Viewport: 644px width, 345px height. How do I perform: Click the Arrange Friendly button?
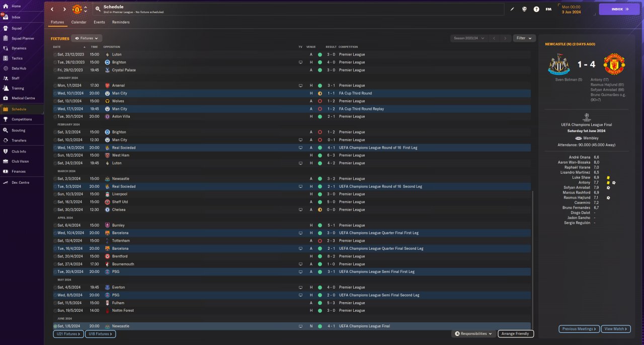point(516,334)
